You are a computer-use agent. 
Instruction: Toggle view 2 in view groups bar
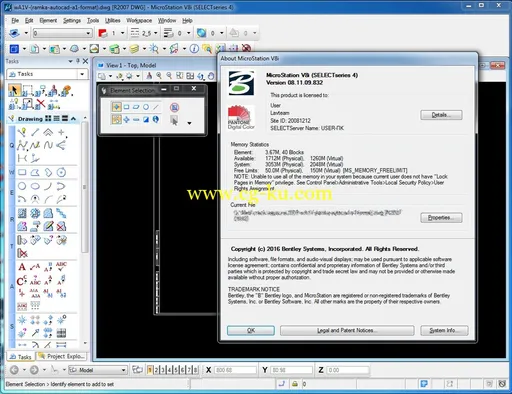click(x=156, y=370)
